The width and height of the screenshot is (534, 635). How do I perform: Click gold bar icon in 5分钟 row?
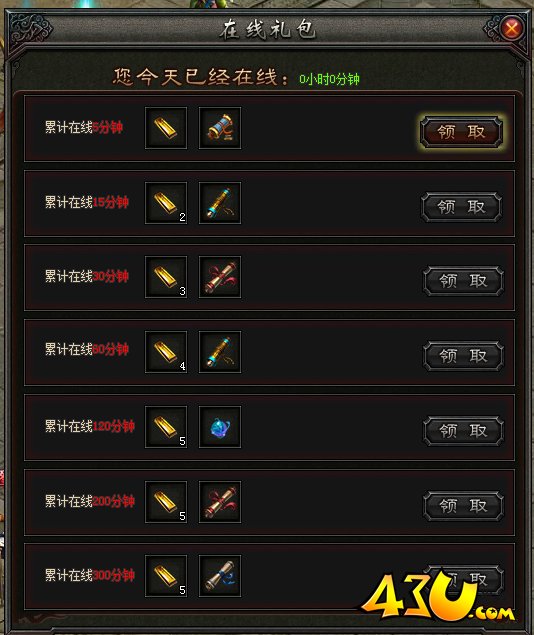pyautogui.click(x=166, y=128)
